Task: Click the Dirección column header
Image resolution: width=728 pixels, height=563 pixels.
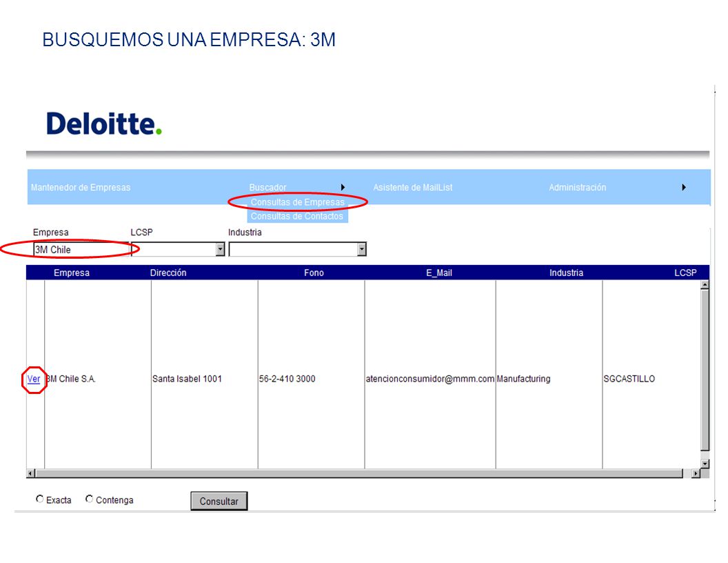Action: pos(168,273)
